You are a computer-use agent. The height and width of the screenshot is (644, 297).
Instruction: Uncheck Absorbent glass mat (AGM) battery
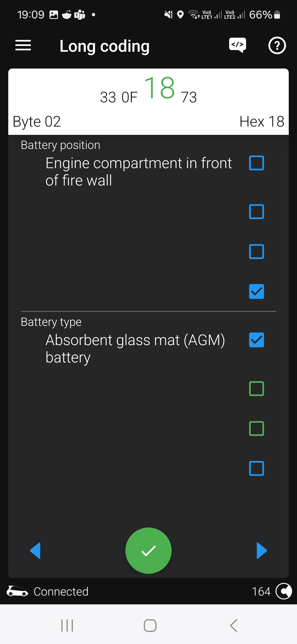tap(256, 340)
